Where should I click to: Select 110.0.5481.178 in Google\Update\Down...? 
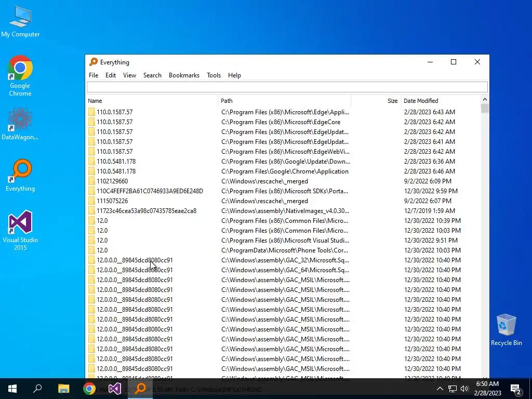coord(116,162)
